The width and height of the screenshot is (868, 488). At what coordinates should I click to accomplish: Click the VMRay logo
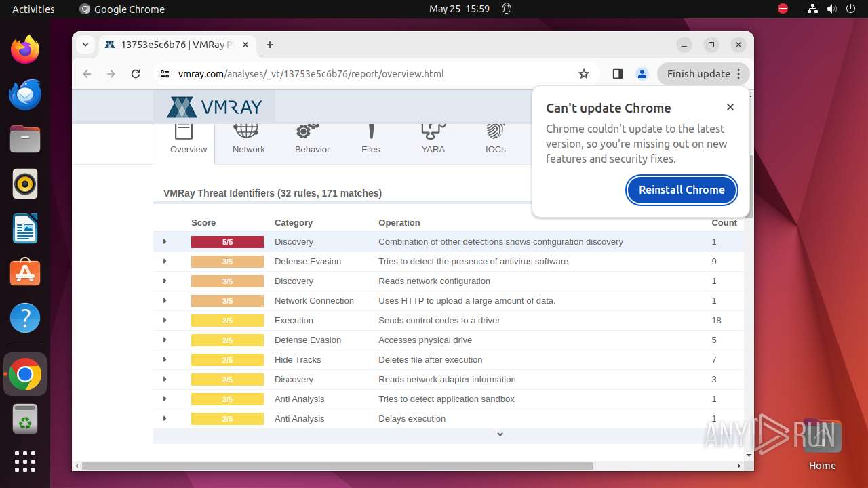click(x=214, y=107)
